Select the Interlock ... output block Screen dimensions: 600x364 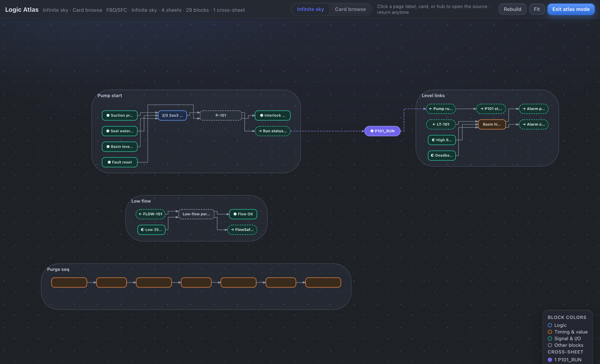click(x=272, y=115)
